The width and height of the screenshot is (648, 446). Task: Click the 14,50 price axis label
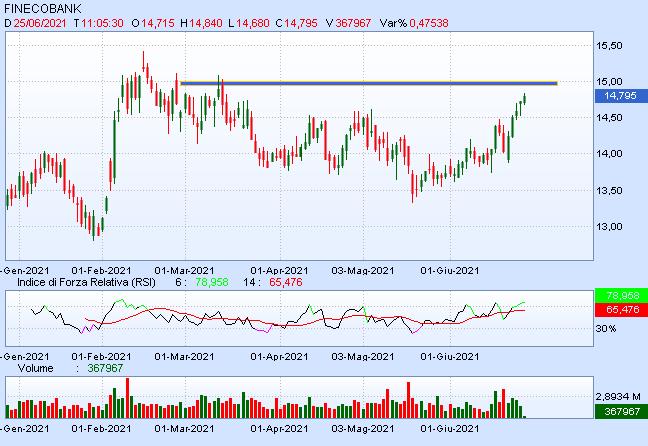tap(609, 118)
